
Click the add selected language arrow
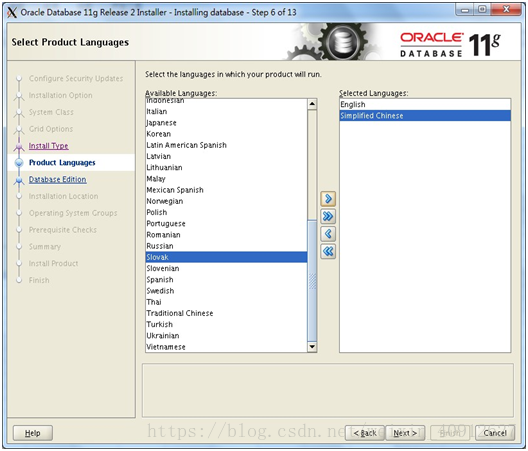(x=328, y=199)
